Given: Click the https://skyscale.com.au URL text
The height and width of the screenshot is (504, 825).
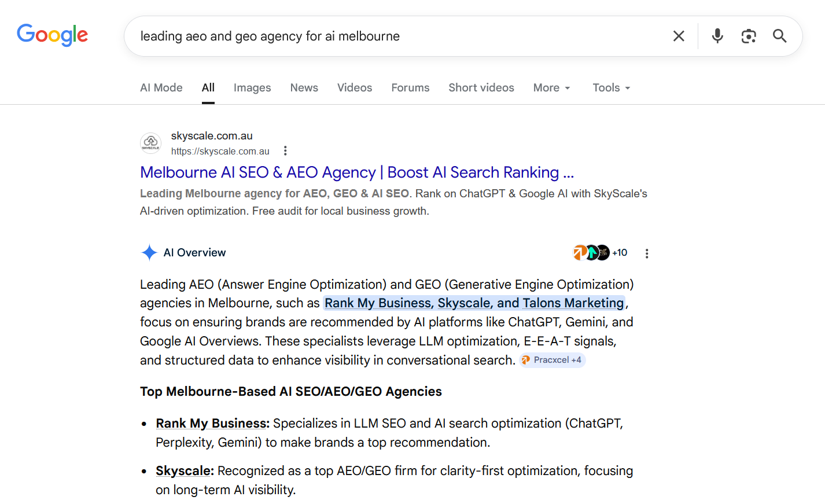Looking at the screenshot, I should (x=220, y=152).
